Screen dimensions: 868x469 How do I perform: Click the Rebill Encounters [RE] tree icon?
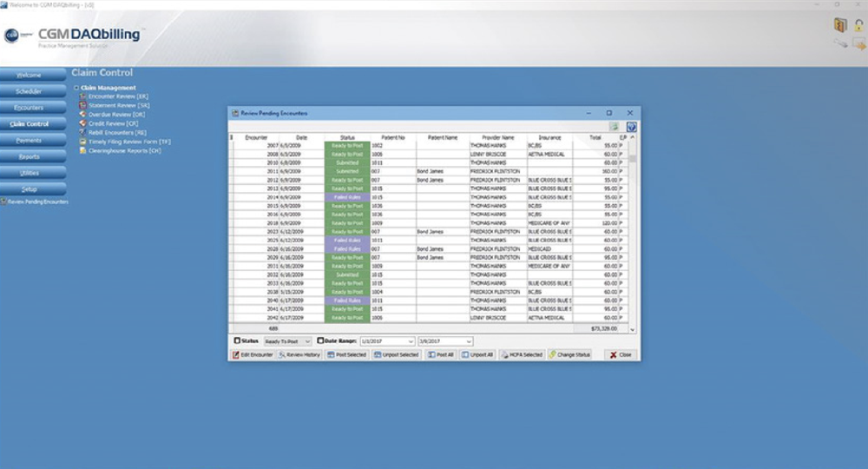[83, 132]
